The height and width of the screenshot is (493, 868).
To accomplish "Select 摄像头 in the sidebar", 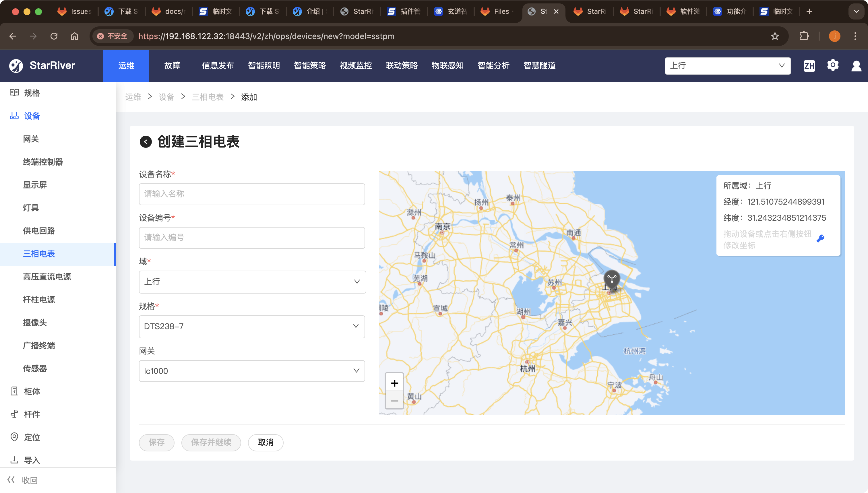I will click(35, 323).
